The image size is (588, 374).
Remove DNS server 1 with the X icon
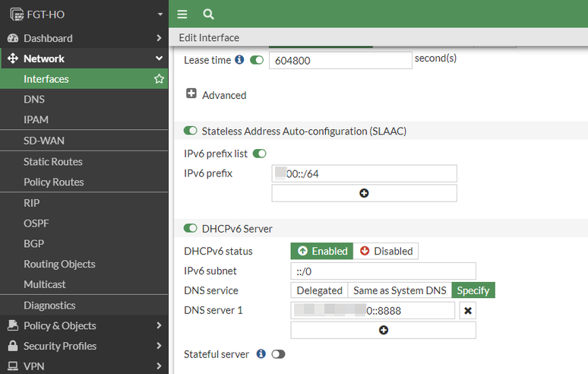[468, 310]
